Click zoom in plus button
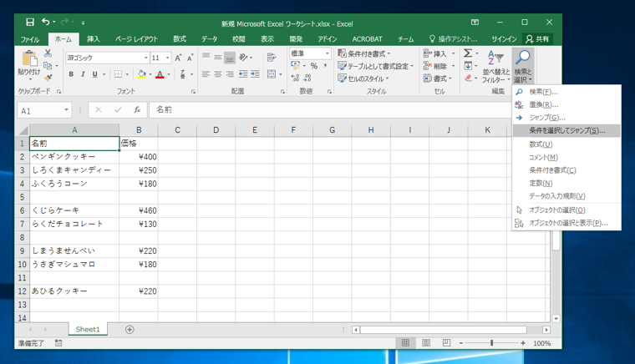The height and width of the screenshot is (364, 635). tap(523, 343)
